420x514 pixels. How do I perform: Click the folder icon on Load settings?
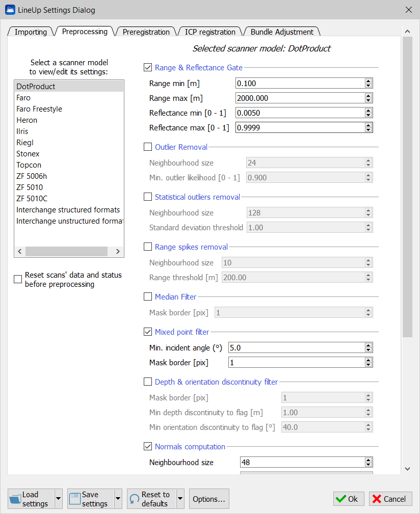tap(15, 499)
